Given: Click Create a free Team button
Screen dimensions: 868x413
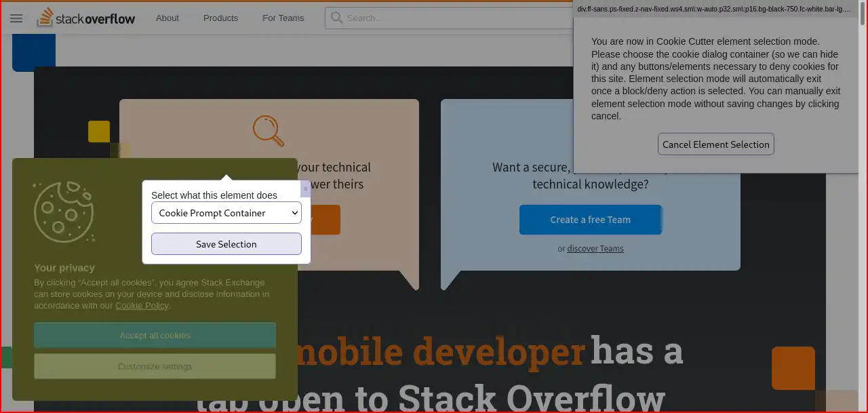Looking at the screenshot, I should pos(591,220).
